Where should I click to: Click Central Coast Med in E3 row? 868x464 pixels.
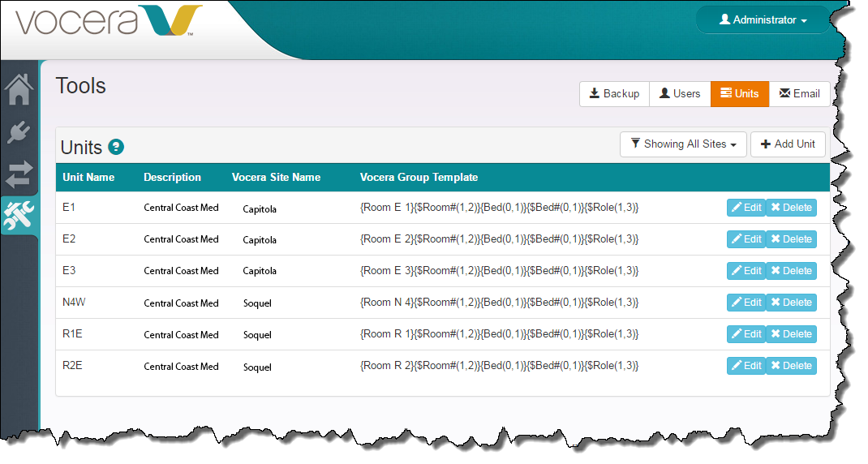coord(181,271)
